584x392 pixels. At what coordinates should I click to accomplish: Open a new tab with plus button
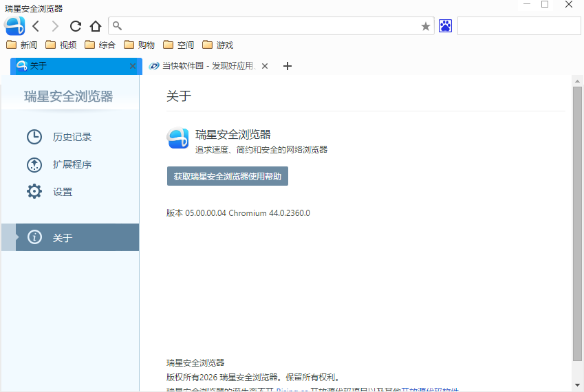coord(288,66)
